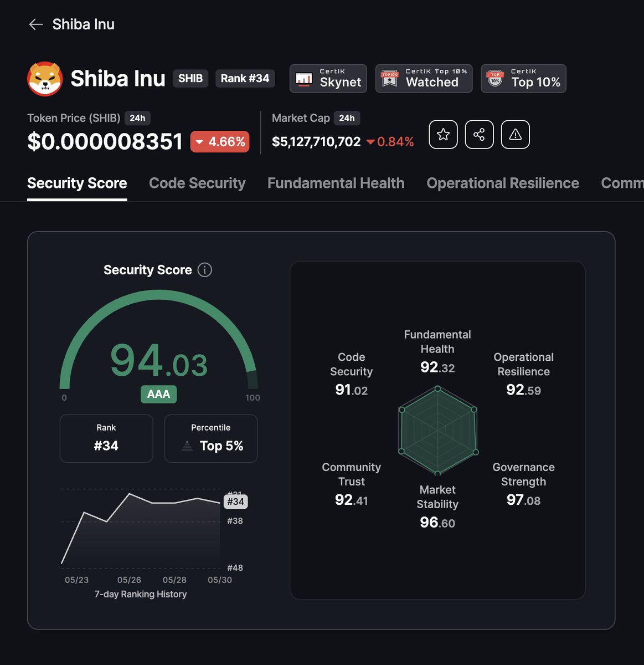Click the #48 axis label on chart
Screen dimensions: 644x665
[x=235, y=567]
